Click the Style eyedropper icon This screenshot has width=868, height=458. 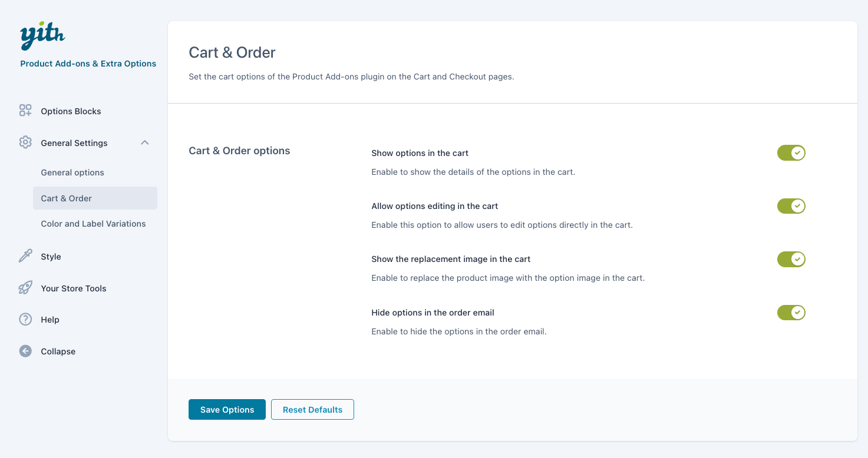(x=25, y=256)
